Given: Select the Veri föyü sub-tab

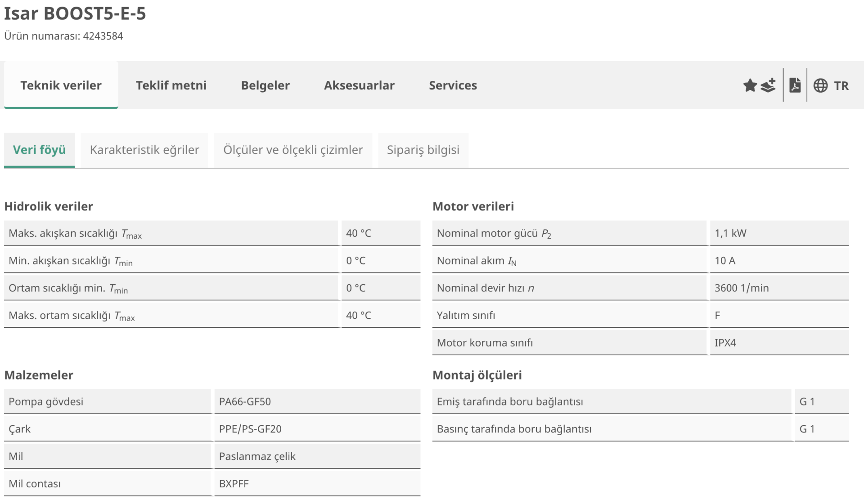Looking at the screenshot, I should [39, 150].
